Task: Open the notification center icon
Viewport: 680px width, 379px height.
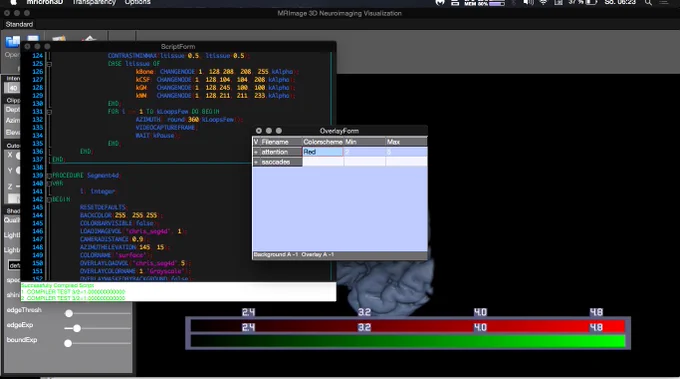Action: [664, 2]
